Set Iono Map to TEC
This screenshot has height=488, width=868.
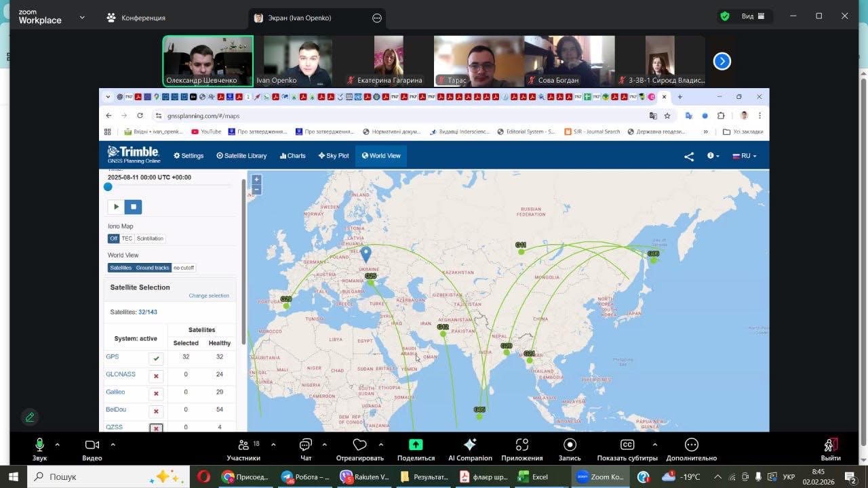pyautogui.click(x=127, y=239)
